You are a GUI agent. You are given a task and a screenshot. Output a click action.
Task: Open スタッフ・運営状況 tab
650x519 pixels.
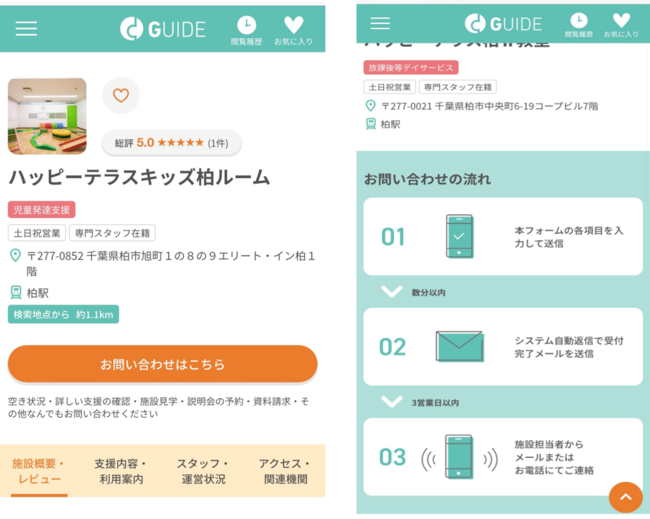click(203, 471)
